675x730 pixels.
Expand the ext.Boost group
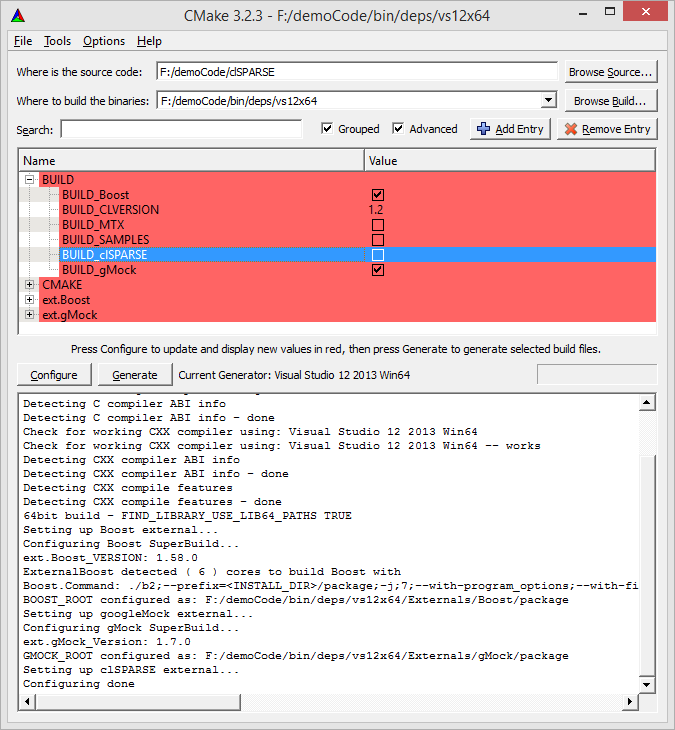coord(29,299)
